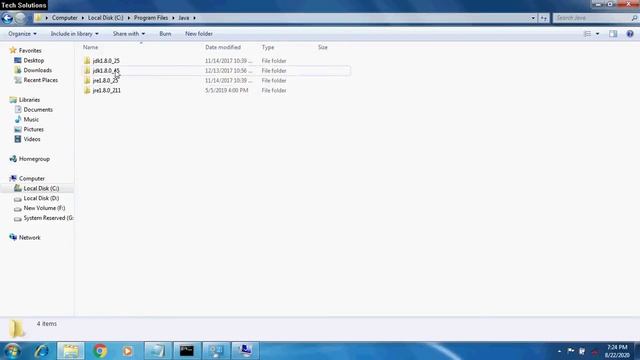Open Homegroup in navigation pane

pyautogui.click(x=34, y=159)
